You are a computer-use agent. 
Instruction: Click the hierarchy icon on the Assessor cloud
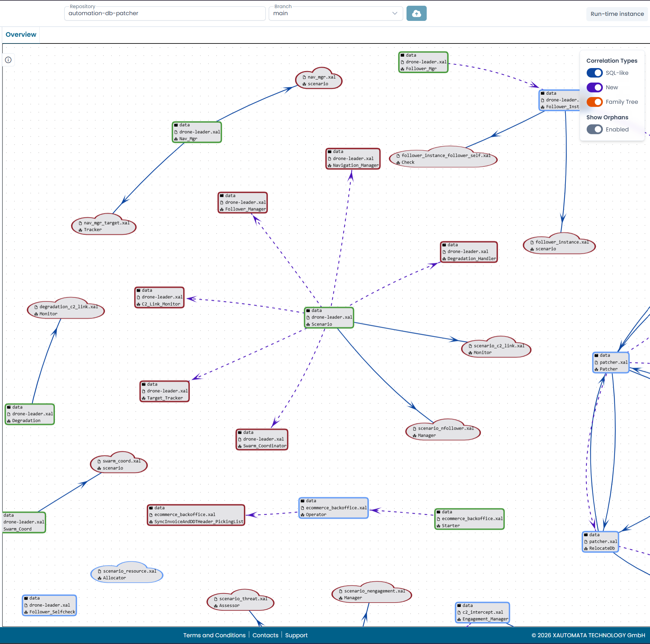(215, 606)
